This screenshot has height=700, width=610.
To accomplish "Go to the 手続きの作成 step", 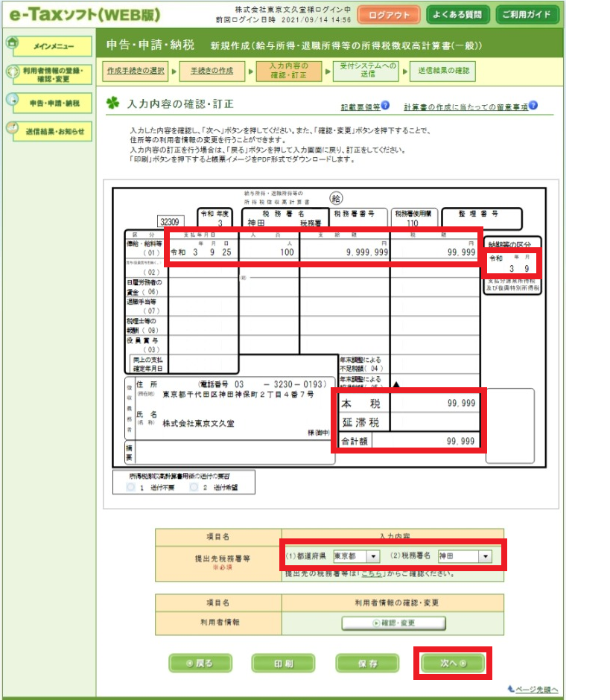I will (x=212, y=71).
